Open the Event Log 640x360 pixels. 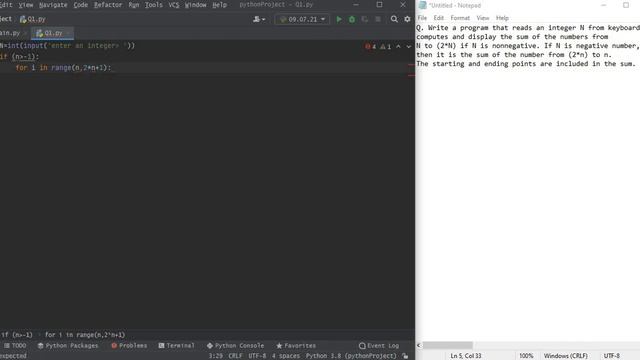coord(379,345)
